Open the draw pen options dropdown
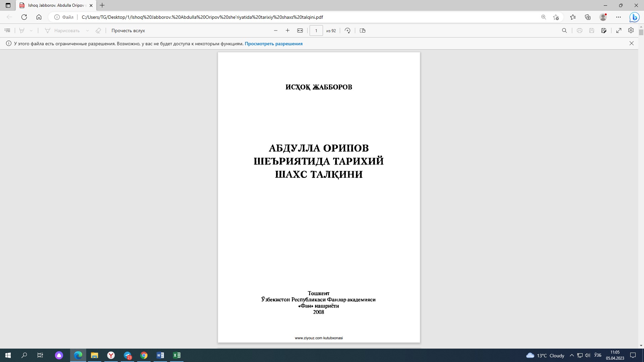This screenshot has width=644, height=362. point(88,31)
